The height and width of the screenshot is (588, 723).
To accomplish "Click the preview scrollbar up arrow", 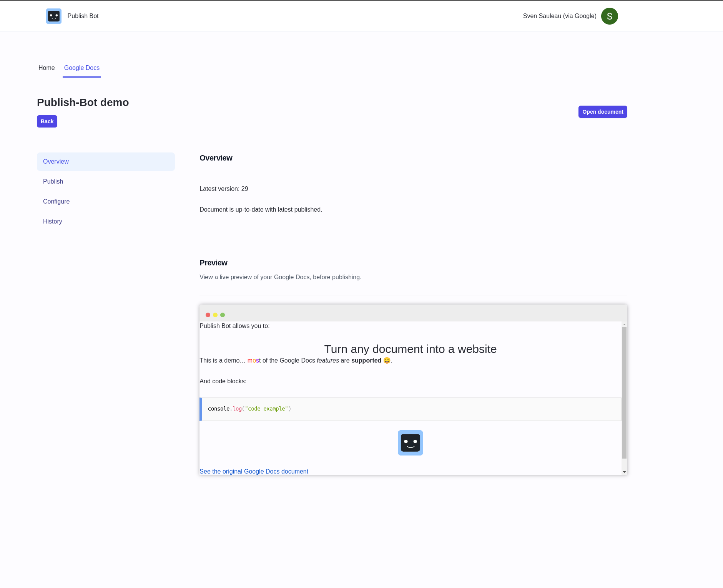I will [624, 325].
